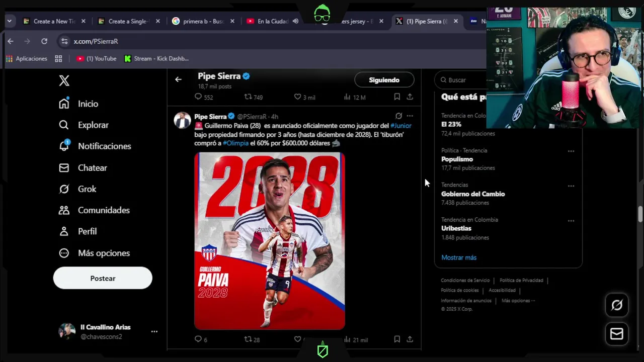The image size is (644, 362).
Task: Bookmark the post with 12 M views
Action: point(397,97)
